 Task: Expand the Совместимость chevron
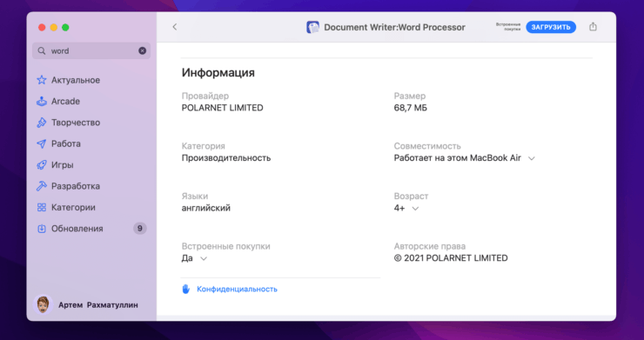[x=532, y=158]
